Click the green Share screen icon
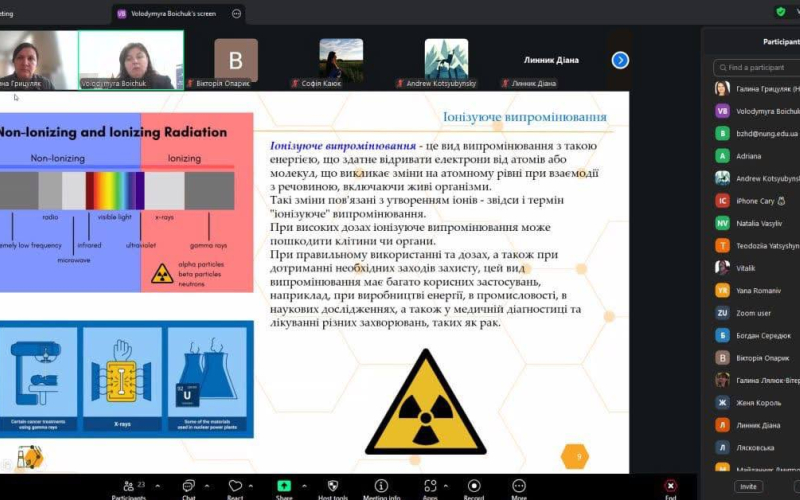Viewport: 800px width, 500px height. pyautogui.click(x=284, y=485)
